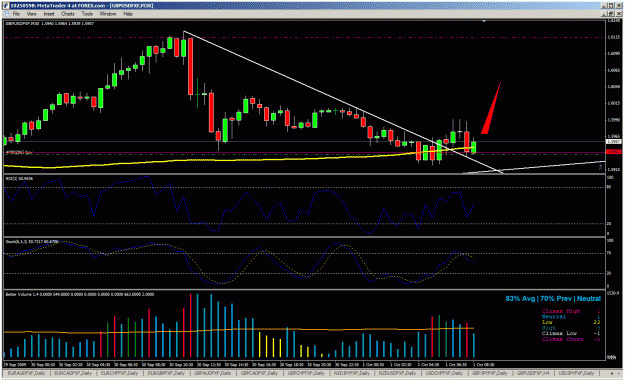Click the large red bearish candle after the high
Image resolution: width=625 pixels, height=380 pixels.
point(191,67)
